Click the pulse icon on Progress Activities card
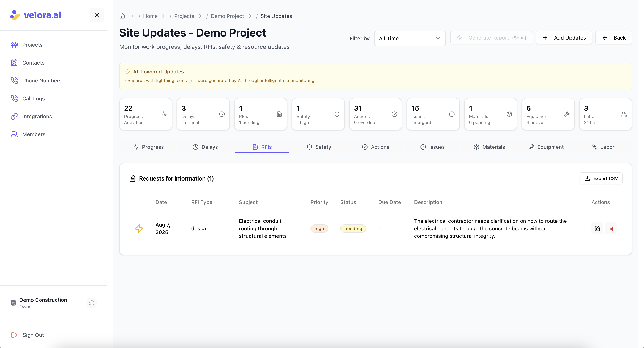The width and height of the screenshot is (644, 348). [164, 114]
